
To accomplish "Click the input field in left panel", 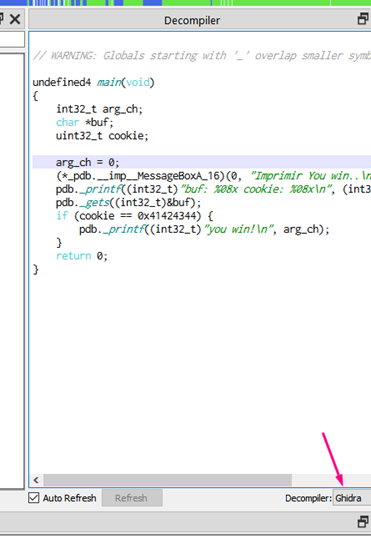I will [x=12, y=39].
